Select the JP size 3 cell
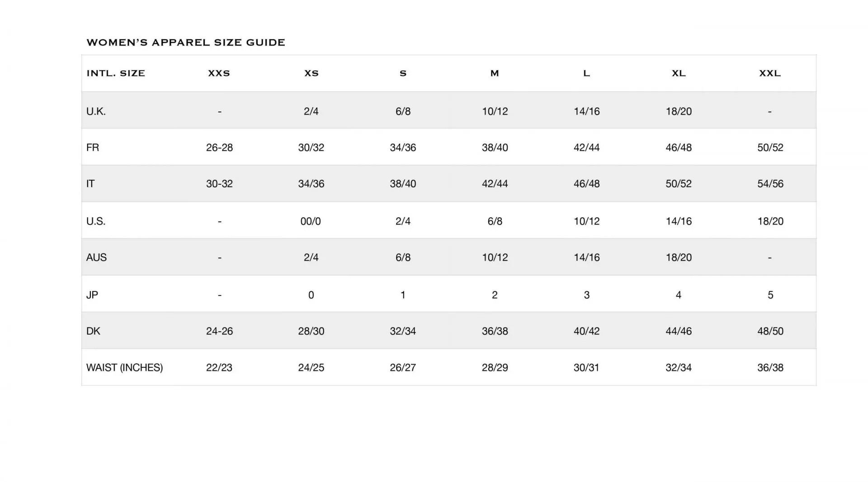 pyautogui.click(x=586, y=295)
